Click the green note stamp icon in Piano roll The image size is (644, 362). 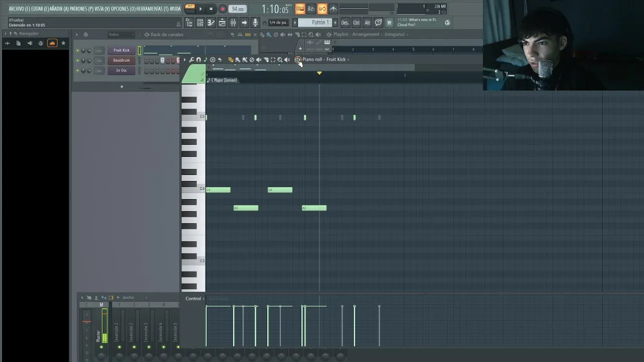205,59
